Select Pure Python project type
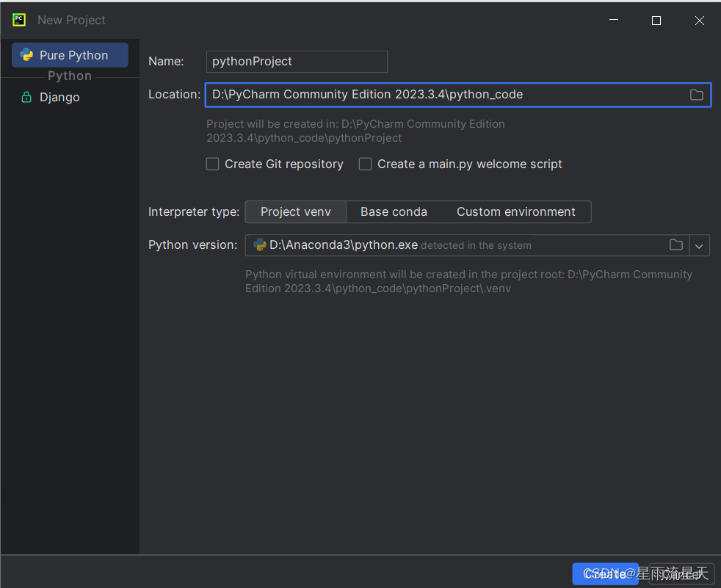The width and height of the screenshot is (721, 588). pos(70,55)
